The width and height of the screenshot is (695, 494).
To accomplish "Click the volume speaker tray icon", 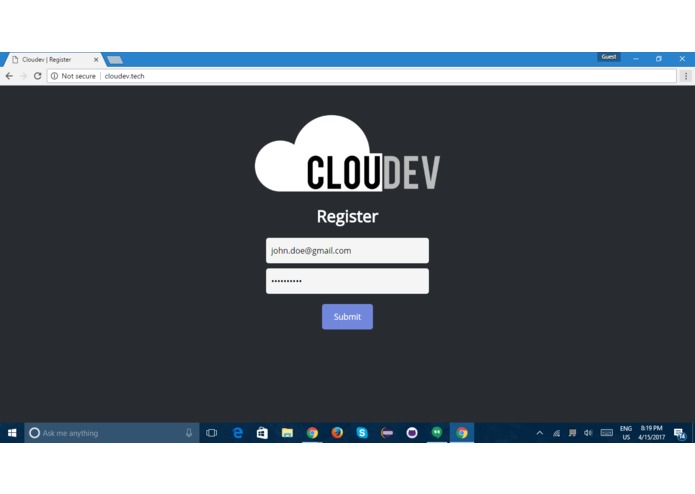I will point(588,433).
